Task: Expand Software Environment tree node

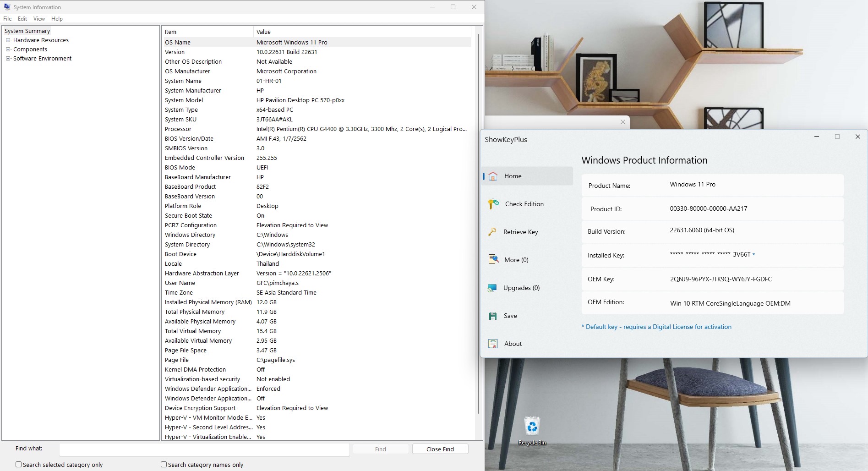Action: [x=8, y=59]
